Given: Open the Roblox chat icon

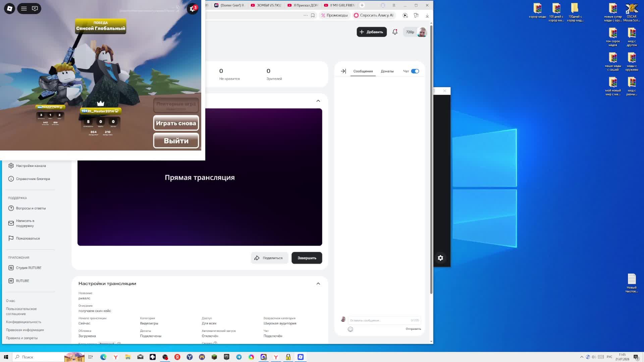Looking at the screenshot, I should tap(35, 9).
